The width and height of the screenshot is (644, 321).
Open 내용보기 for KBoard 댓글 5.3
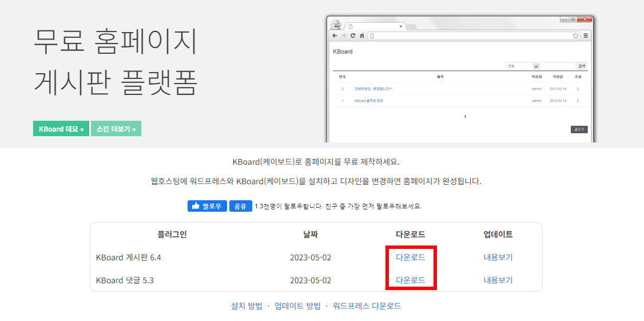[498, 281]
